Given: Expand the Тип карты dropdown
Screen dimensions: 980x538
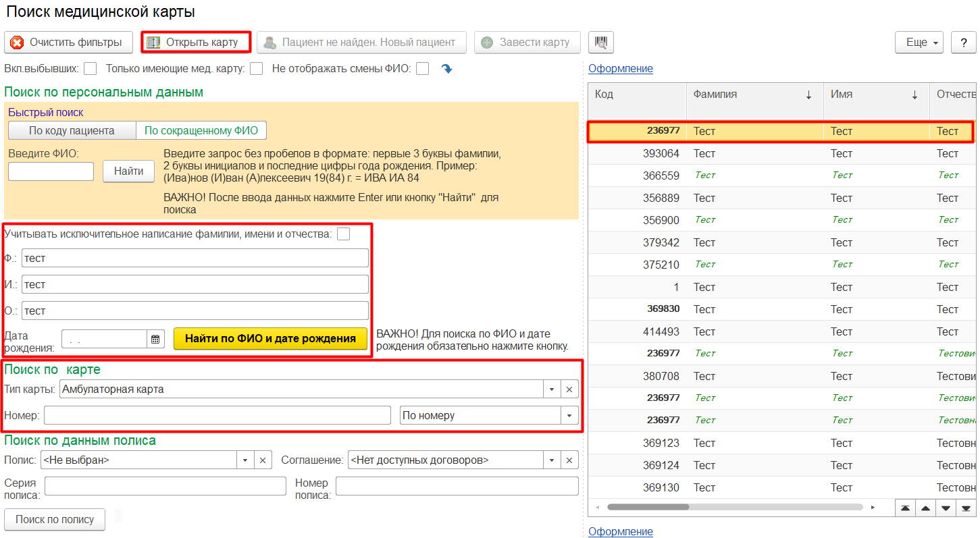Looking at the screenshot, I should click(552, 389).
